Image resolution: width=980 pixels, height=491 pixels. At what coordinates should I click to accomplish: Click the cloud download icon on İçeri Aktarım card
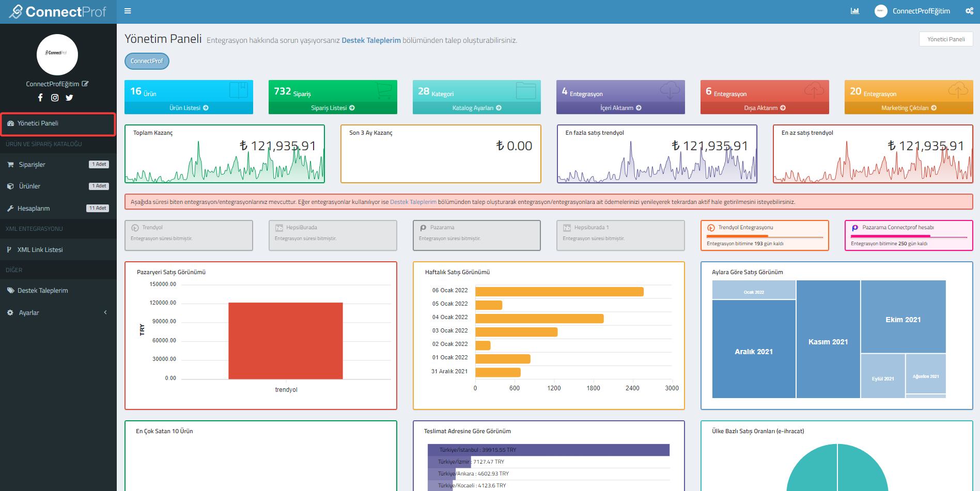tap(670, 90)
